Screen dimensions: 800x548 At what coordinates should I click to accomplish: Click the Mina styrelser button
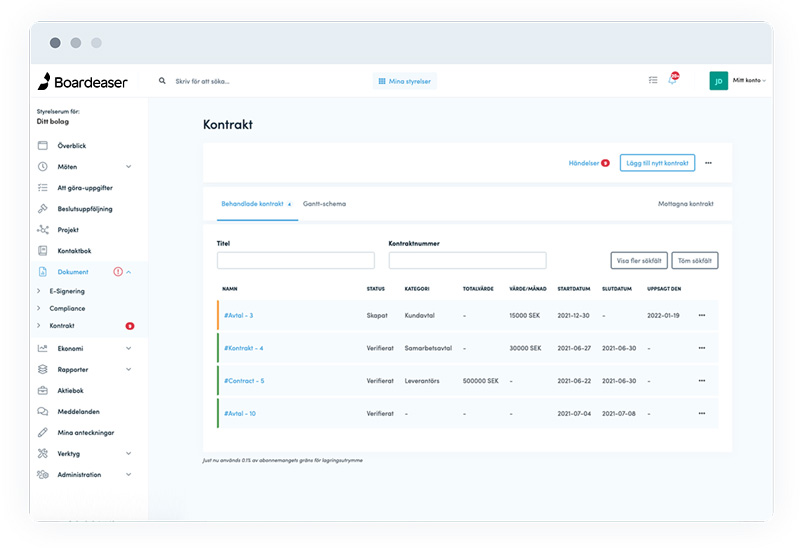tap(405, 81)
